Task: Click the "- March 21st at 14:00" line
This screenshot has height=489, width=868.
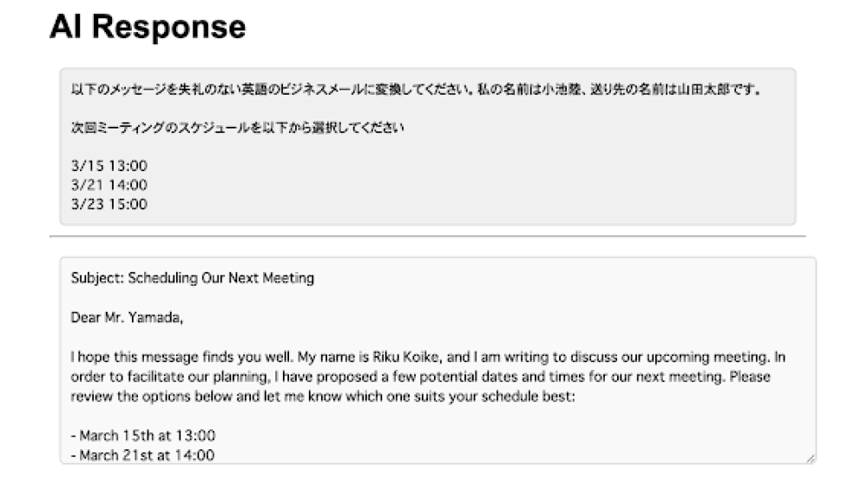Action: point(143,454)
